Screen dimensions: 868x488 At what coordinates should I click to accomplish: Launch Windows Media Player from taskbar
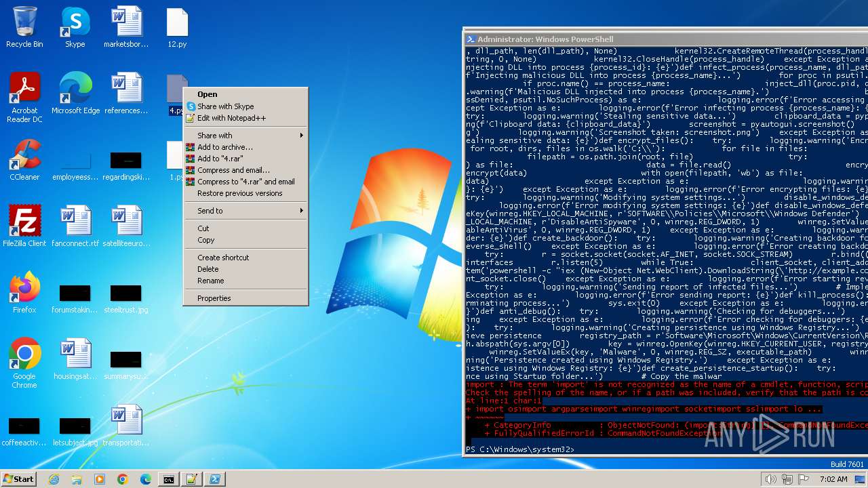(100, 479)
